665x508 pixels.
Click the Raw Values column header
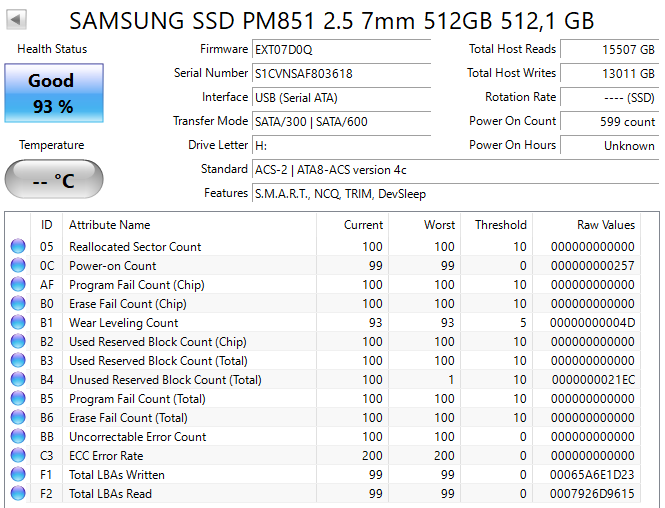pos(587,225)
